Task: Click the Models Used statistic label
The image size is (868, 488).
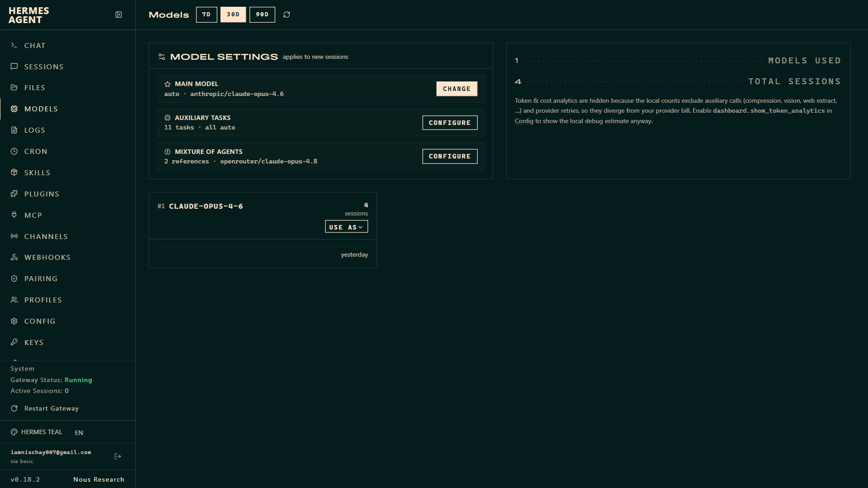Action: pos(805,61)
